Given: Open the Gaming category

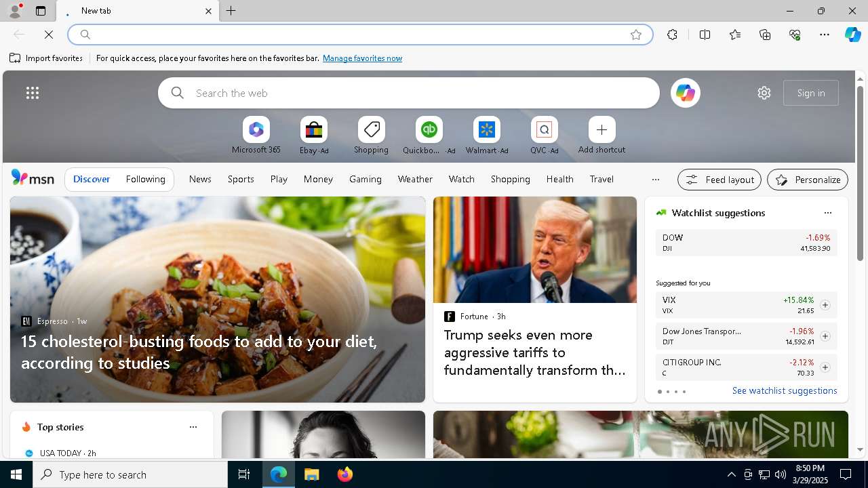Looking at the screenshot, I should click(x=365, y=179).
